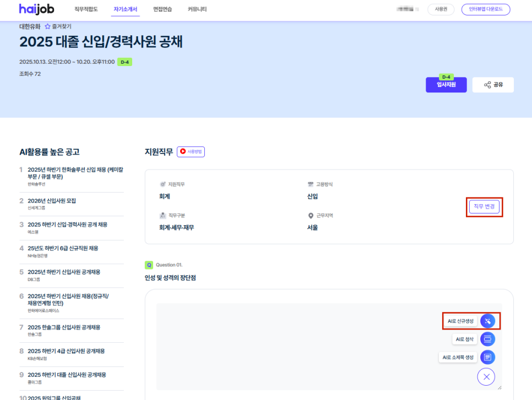Open the 2026년 신입사원 모집 posting
Screen dimensions: 532x400
[x=52, y=201]
